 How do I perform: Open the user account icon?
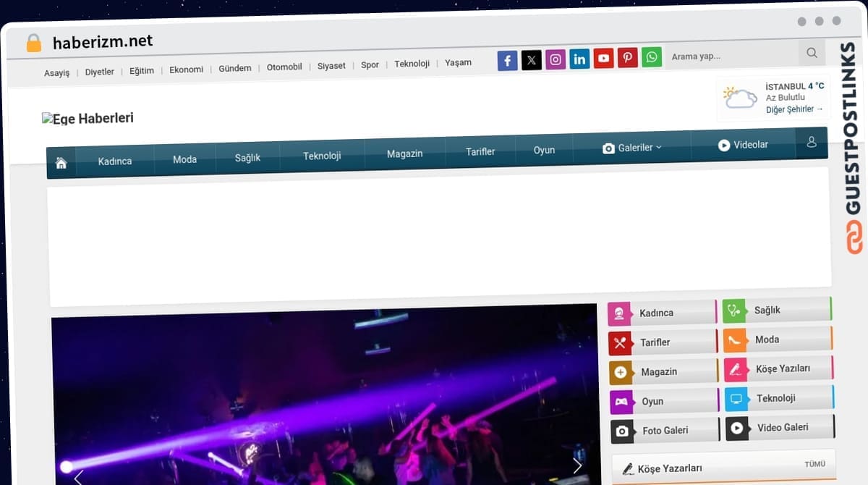point(812,142)
